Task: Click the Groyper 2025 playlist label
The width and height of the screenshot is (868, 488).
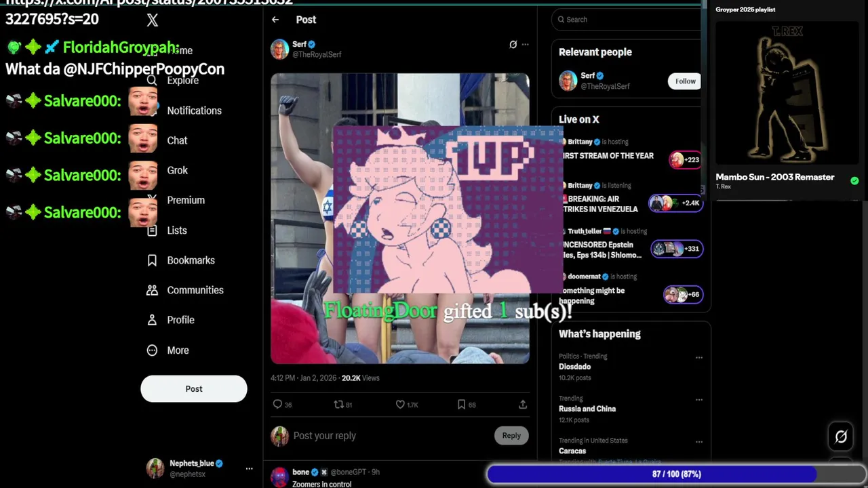Action: pyautogui.click(x=745, y=9)
